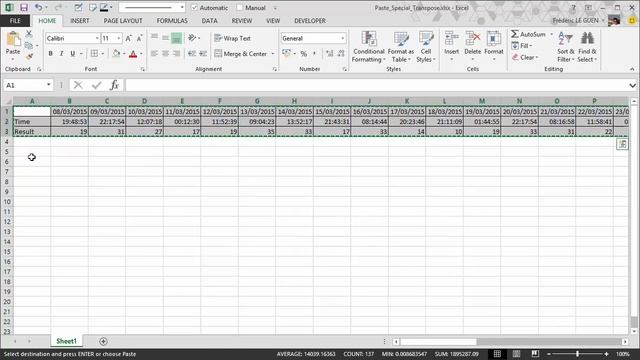Click the horizontal scrollbar thumb
Screen dimensions: 640x360
[438, 341]
